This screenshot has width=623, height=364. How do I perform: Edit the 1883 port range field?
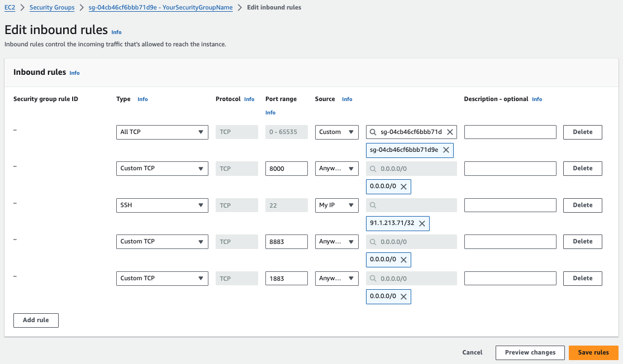point(287,278)
